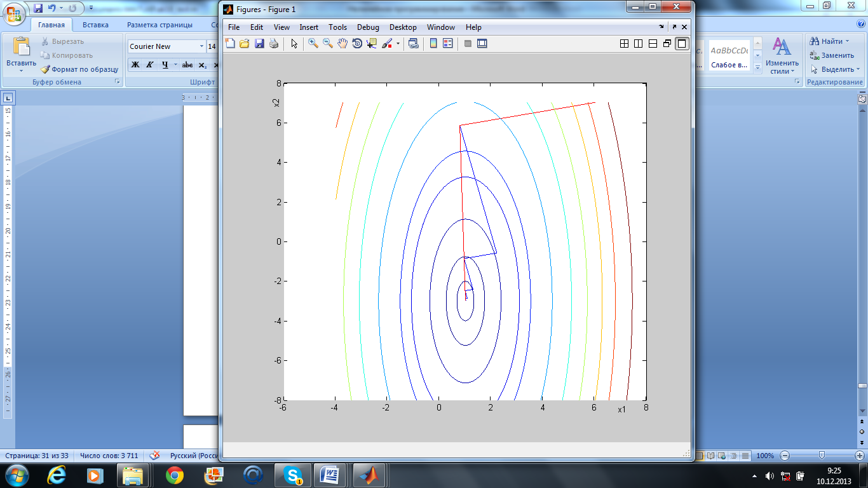Toggle subscript x₂ formatting
Screen dimensions: 868x488
tap(202, 65)
